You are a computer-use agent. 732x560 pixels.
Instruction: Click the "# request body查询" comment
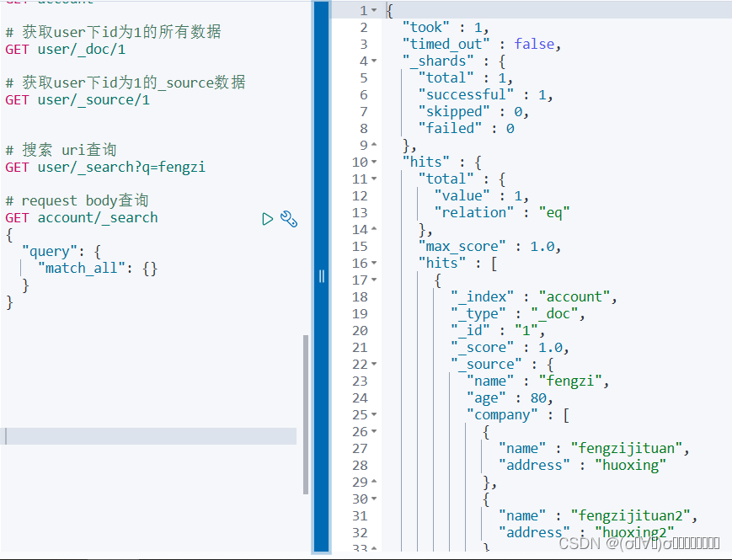[77, 200]
